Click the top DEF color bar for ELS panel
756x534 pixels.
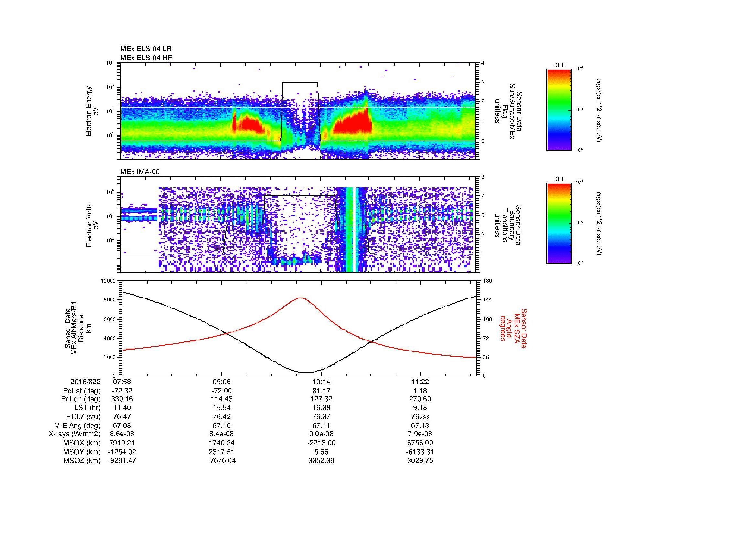click(559, 110)
